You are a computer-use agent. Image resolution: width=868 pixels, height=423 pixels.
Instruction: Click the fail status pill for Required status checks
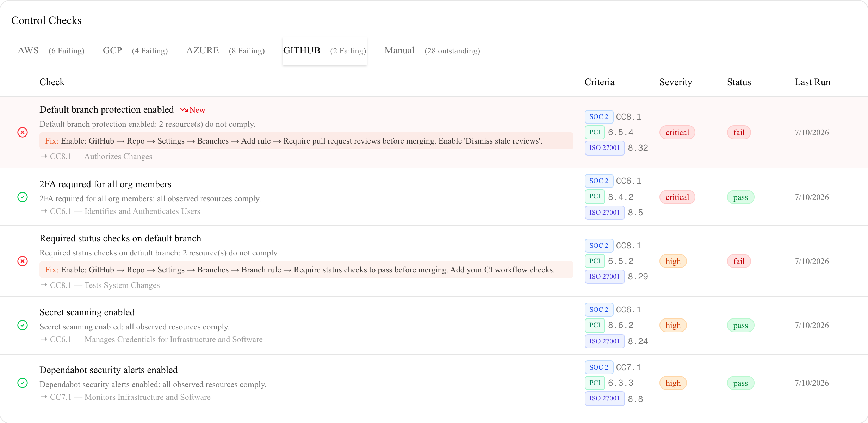(x=739, y=261)
